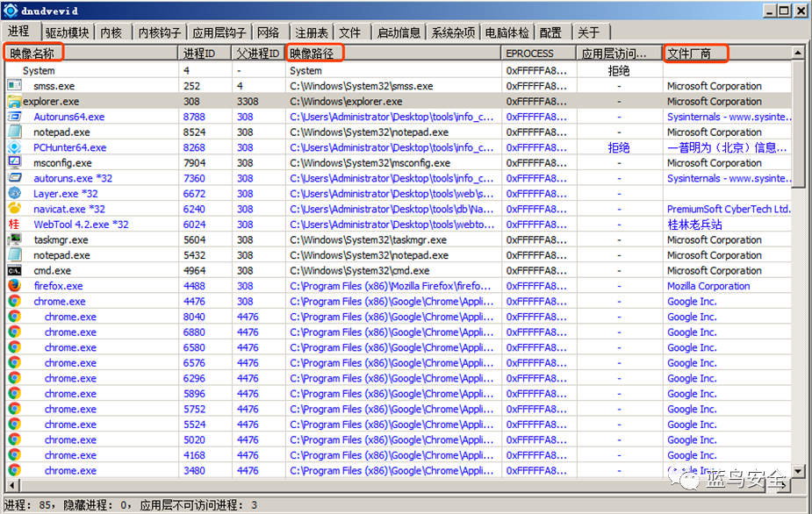Viewport: 812px width, 514px height.
Task: Click the red WebTool 4.2.exe icon
Action: pos(15,225)
